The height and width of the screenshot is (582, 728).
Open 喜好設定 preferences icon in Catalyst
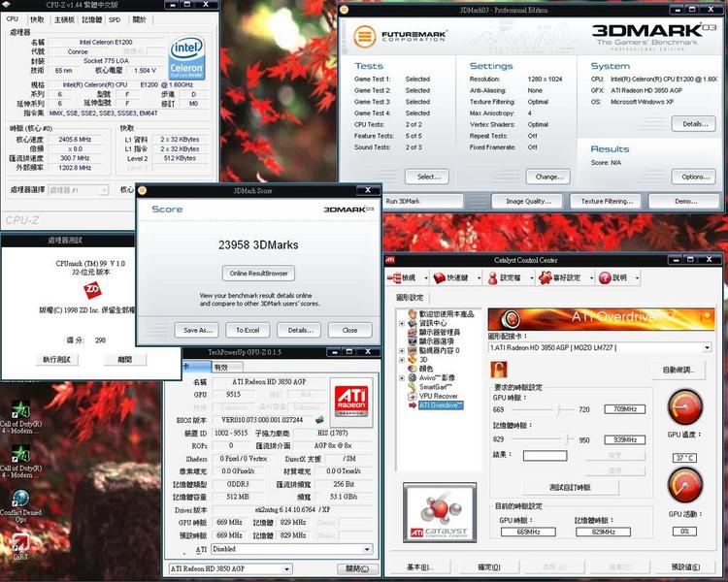[545, 277]
